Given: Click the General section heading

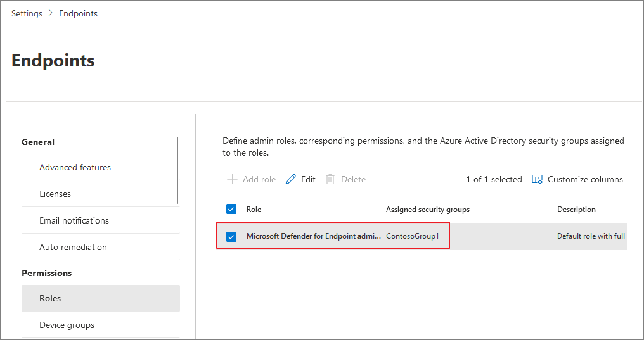Looking at the screenshot, I should pos(38,142).
